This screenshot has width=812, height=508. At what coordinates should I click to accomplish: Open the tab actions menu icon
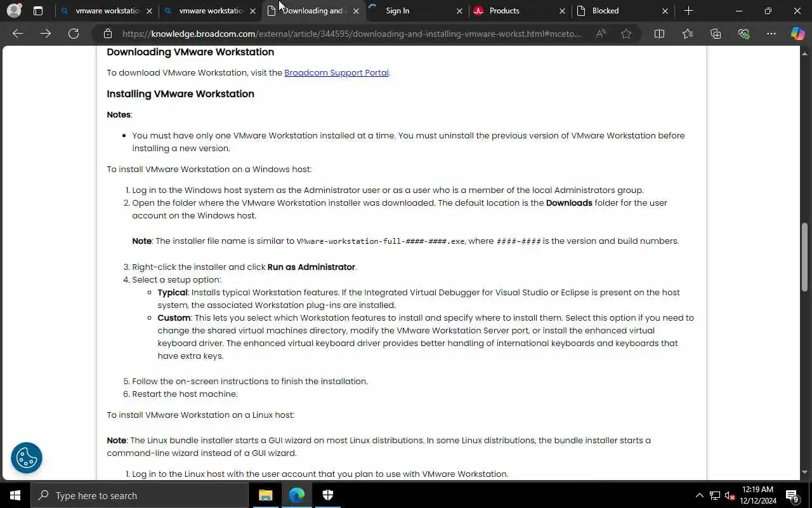38,11
